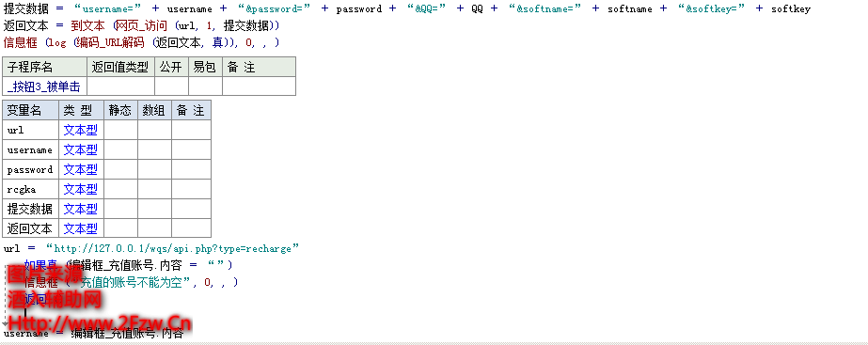This screenshot has height=345, width=868.
Task: Click the recharge API URL string literal
Action: coord(173,248)
